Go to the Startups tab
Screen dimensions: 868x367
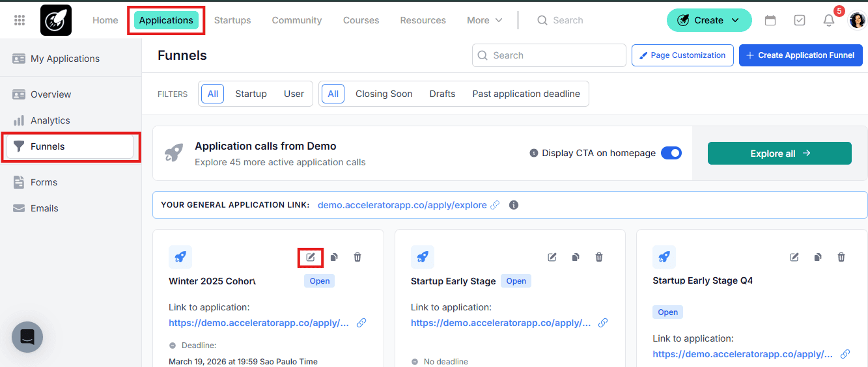click(x=232, y=20)
